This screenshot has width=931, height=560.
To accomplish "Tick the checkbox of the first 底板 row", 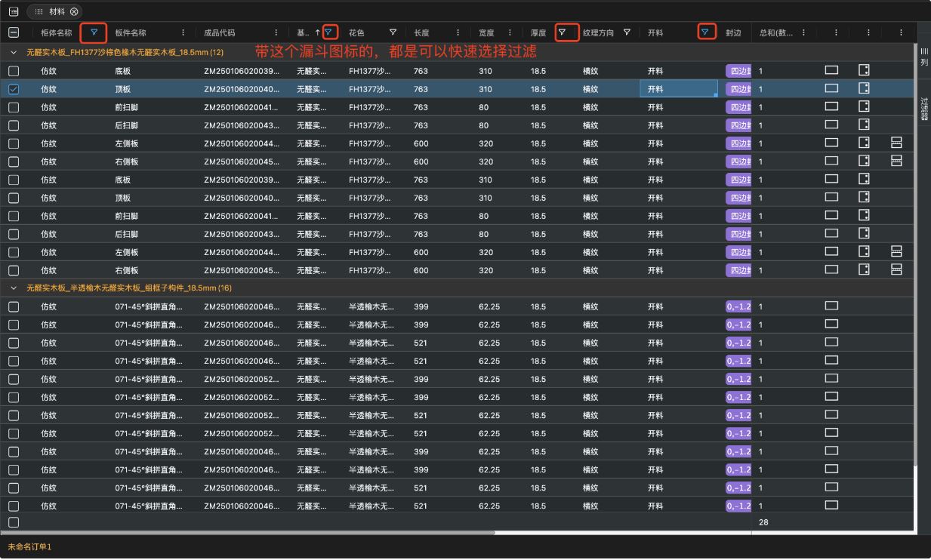I will coord(14,71).
